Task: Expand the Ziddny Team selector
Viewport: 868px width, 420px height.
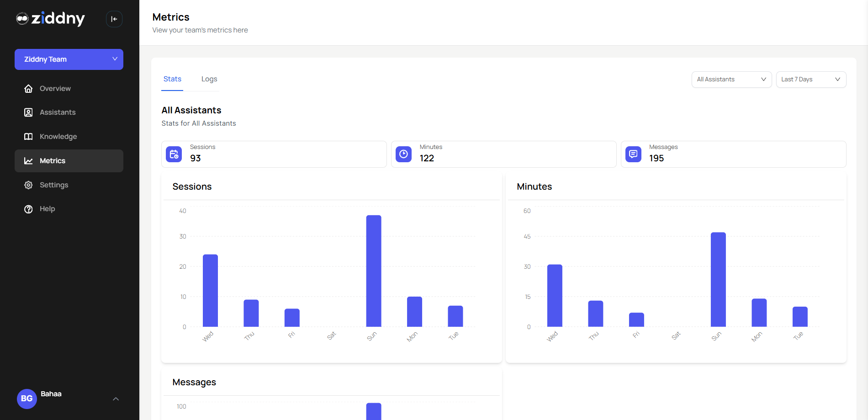Action: 69,59
